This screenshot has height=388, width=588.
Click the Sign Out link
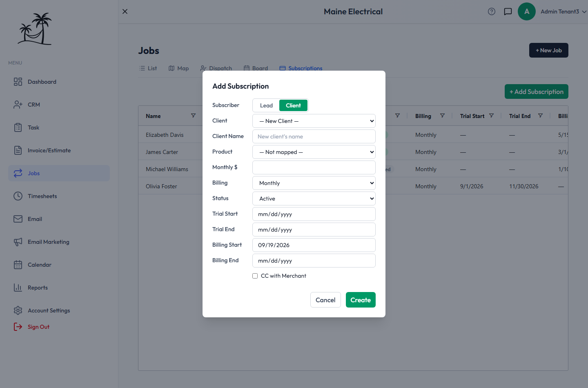click(38, 327)
